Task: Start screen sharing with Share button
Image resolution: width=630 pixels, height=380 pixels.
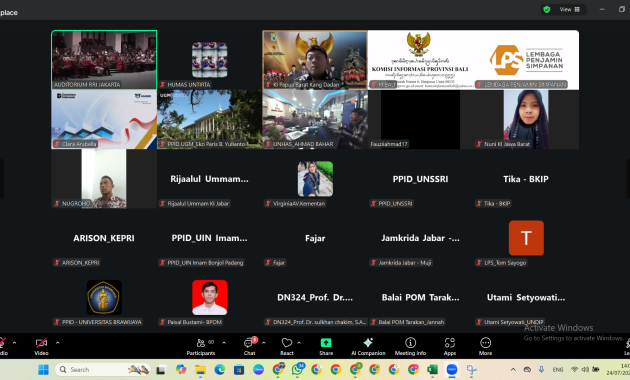Action: 326,347
